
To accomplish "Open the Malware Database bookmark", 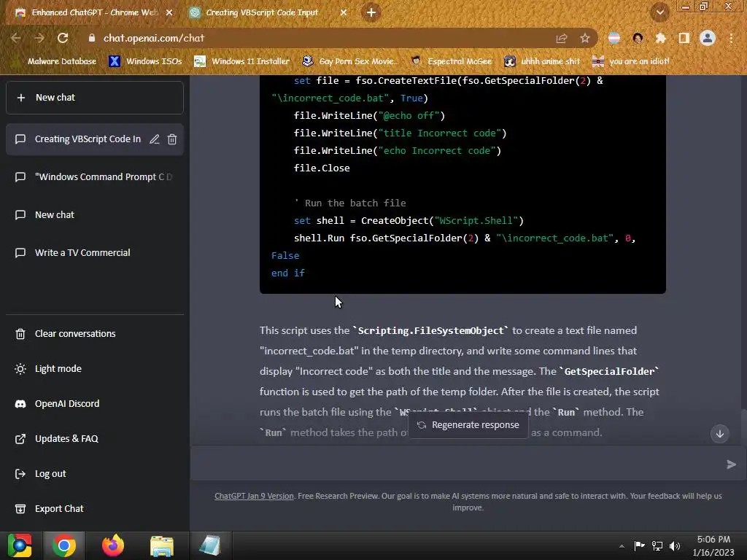I will 56,61.
